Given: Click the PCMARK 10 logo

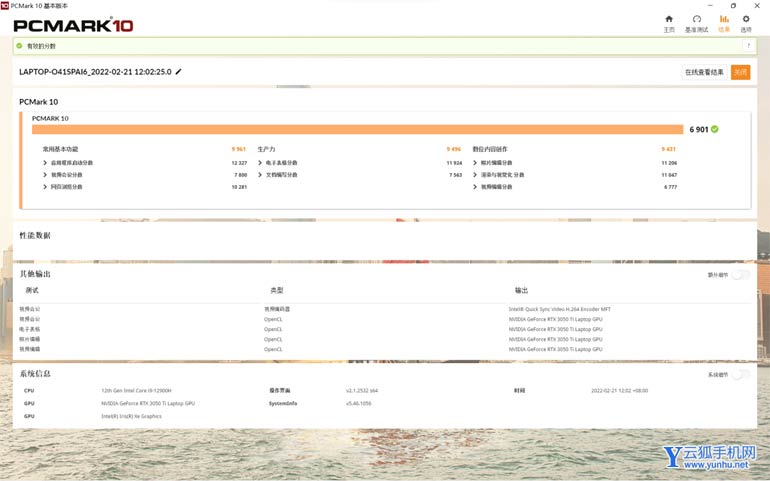Looking at the screenshot, I should (73, 26).
